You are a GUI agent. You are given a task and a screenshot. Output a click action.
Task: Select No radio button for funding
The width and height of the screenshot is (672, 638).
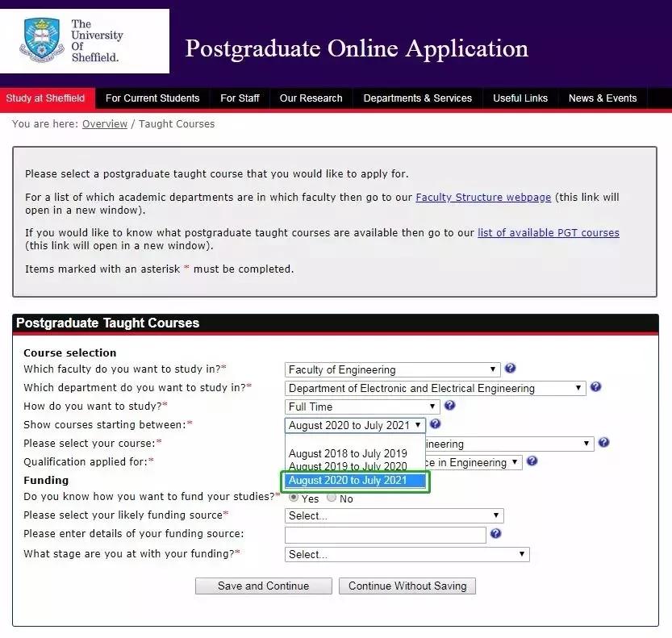pyautogui.click(x=332, y=498)
